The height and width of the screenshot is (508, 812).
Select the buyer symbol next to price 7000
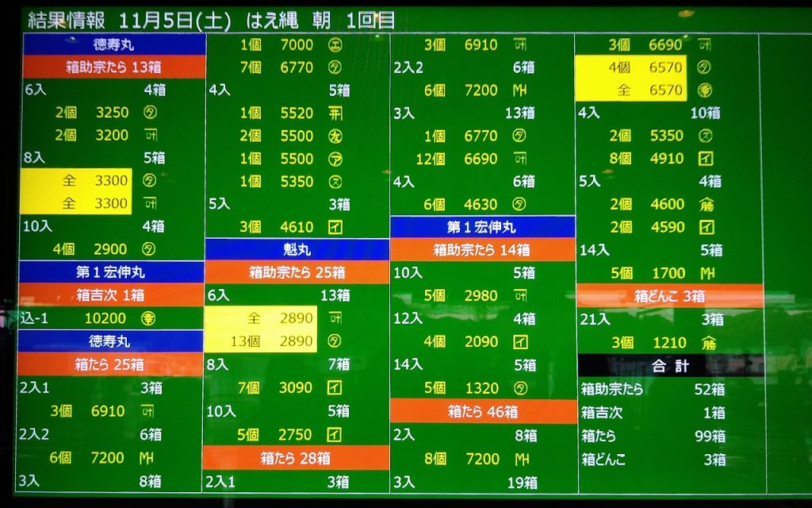(x=335, y=45)
